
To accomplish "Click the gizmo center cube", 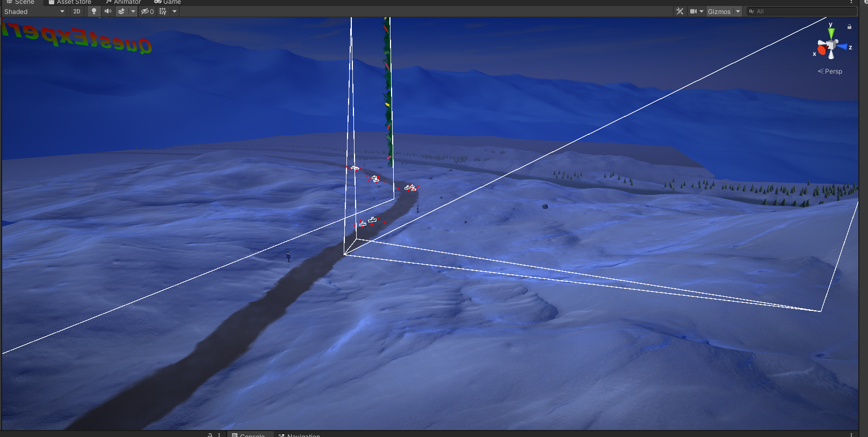I will [x=831, y=45].
